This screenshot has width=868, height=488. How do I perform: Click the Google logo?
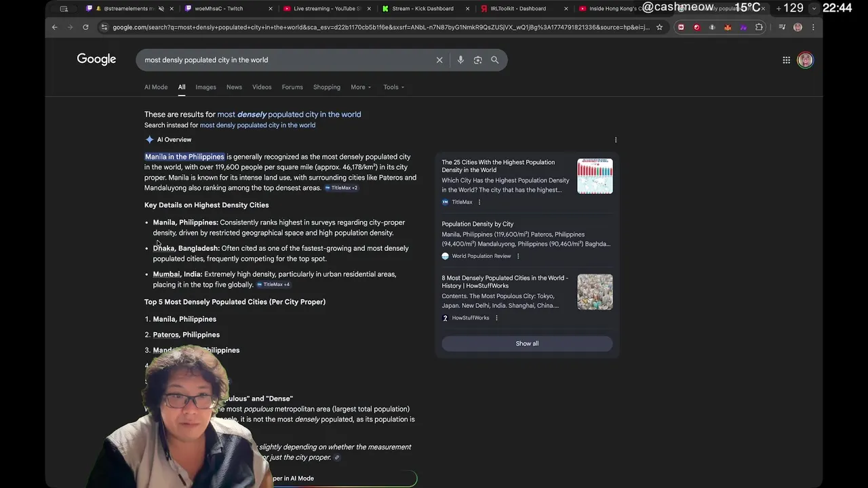[x=96, y=60]
